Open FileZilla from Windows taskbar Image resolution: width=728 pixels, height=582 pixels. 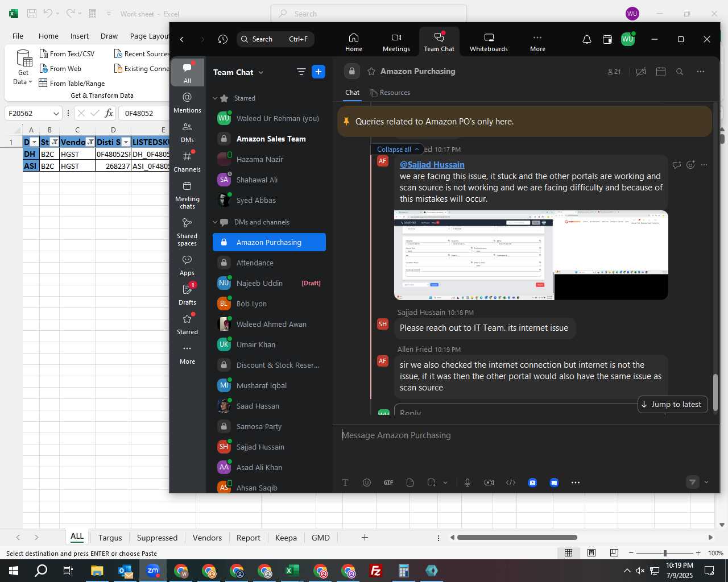pos(376,571)
